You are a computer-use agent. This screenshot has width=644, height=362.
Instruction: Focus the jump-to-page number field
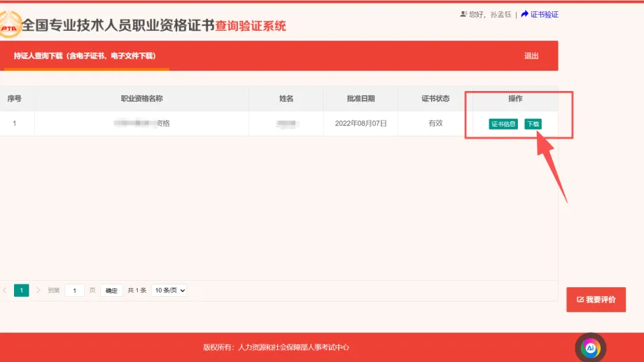pos(74,290)
